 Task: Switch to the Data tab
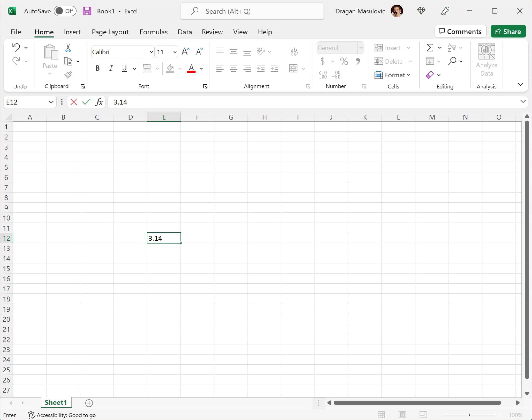(185, 32)
